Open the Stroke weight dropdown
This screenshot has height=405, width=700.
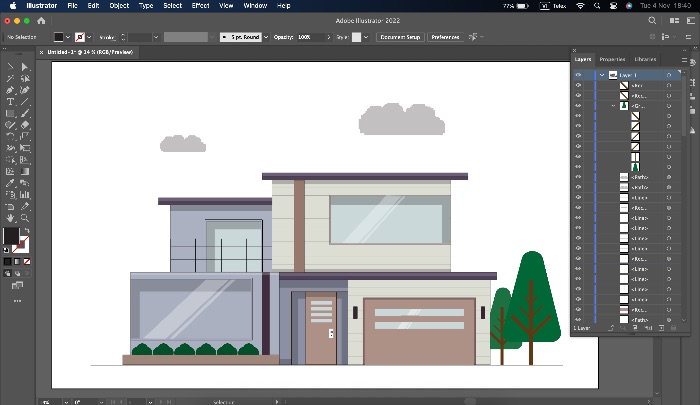tap(156, 37)
